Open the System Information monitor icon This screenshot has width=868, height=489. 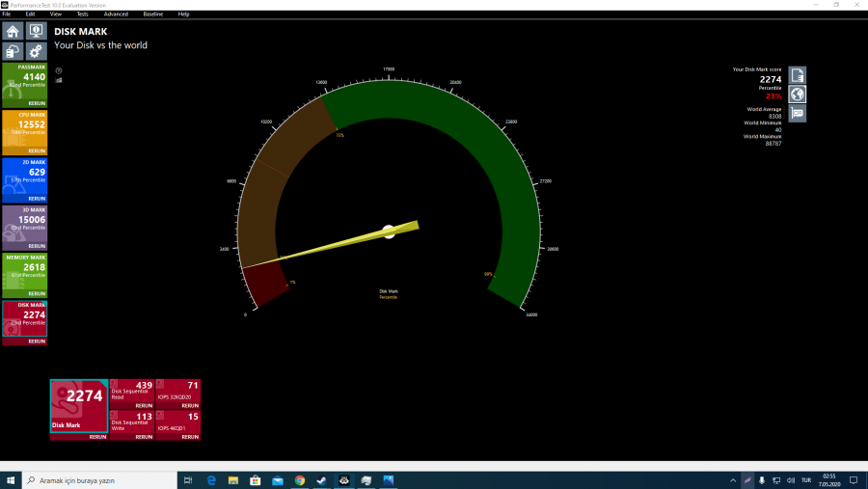tap(36, 31)
